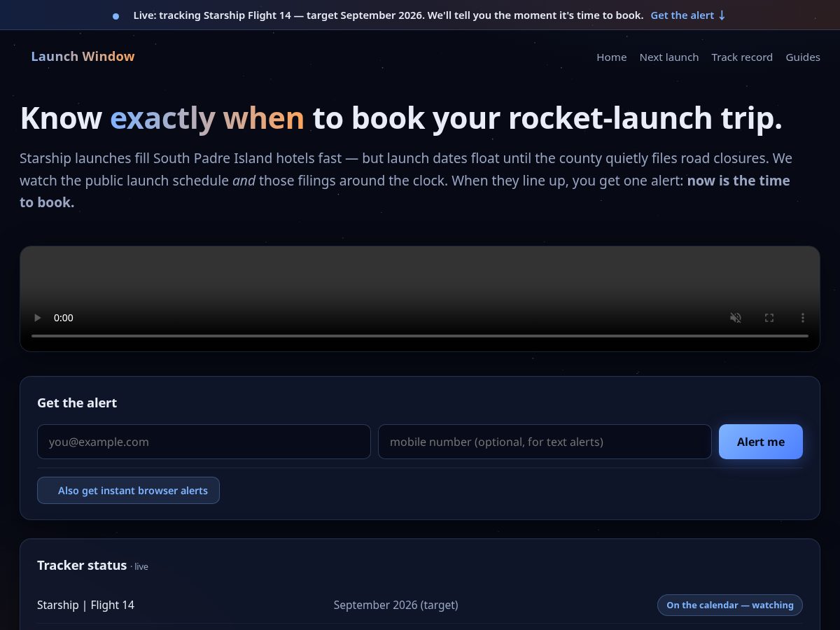Submit with the Alert me button
This screenshot has width=840, height=630.
point(761,442)
